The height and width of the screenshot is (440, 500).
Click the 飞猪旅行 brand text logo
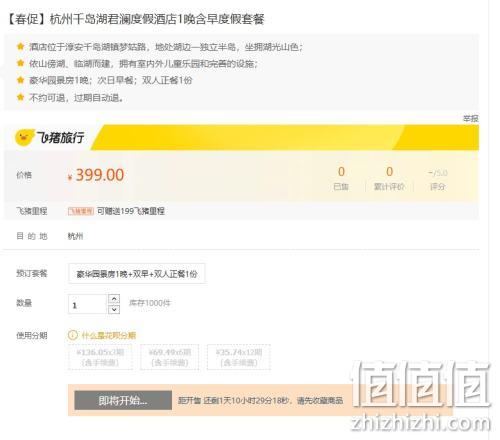[60, 138]
